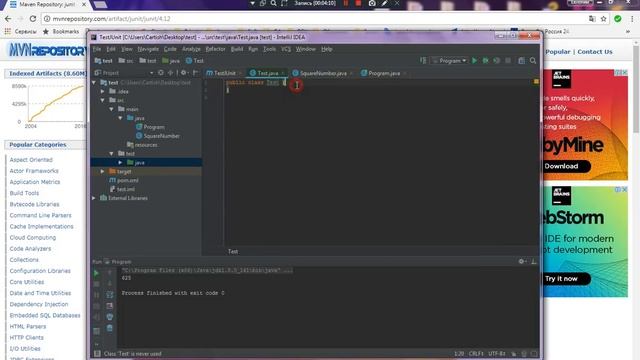The height and width of the screenshot is (360, 640).
Task: Click UTF-8 encoding in status bar
Action: [x=497, y=353]
